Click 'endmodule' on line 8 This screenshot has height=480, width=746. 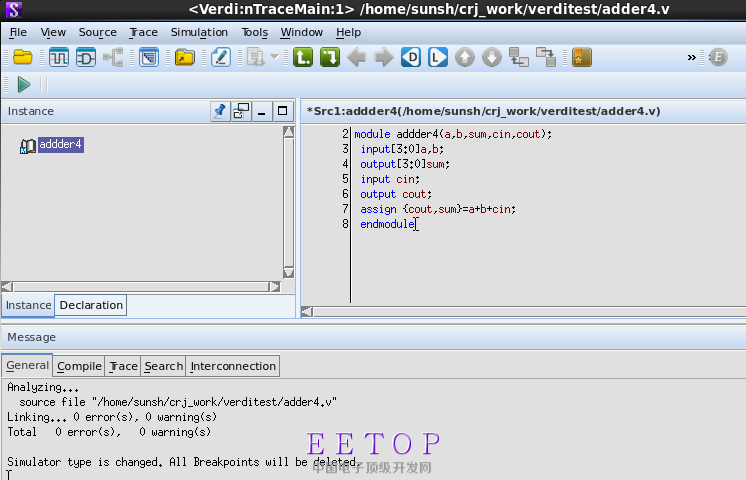pyautogui.click(x=388, y=224)
